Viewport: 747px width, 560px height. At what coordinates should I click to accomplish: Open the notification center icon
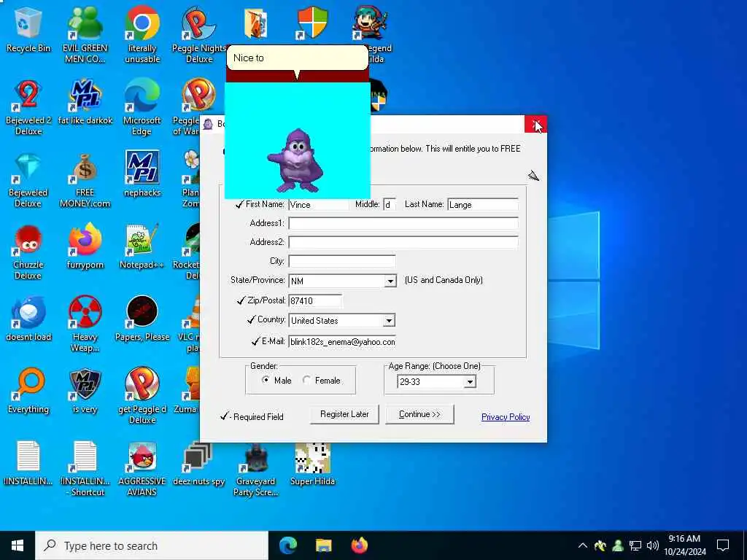click(723, 545)
